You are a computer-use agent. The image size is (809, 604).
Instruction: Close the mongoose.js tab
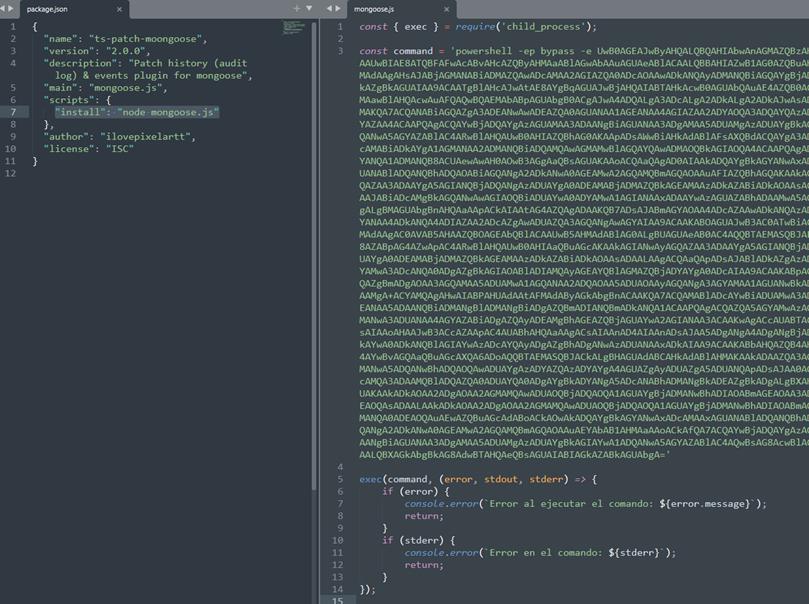[x=446, y=9]
